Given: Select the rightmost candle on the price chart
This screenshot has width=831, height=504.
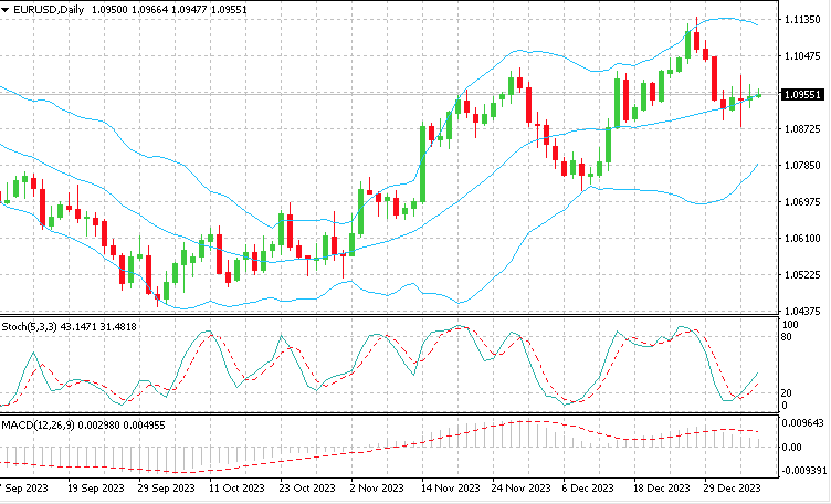Looking at the screenshot, I should (x=759, y=96).
